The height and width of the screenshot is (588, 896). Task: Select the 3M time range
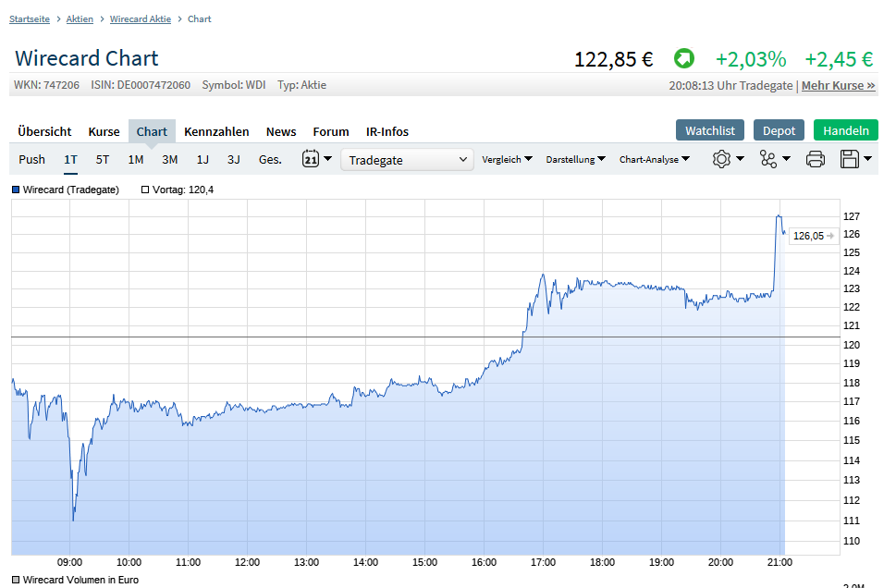coord(170,159)
